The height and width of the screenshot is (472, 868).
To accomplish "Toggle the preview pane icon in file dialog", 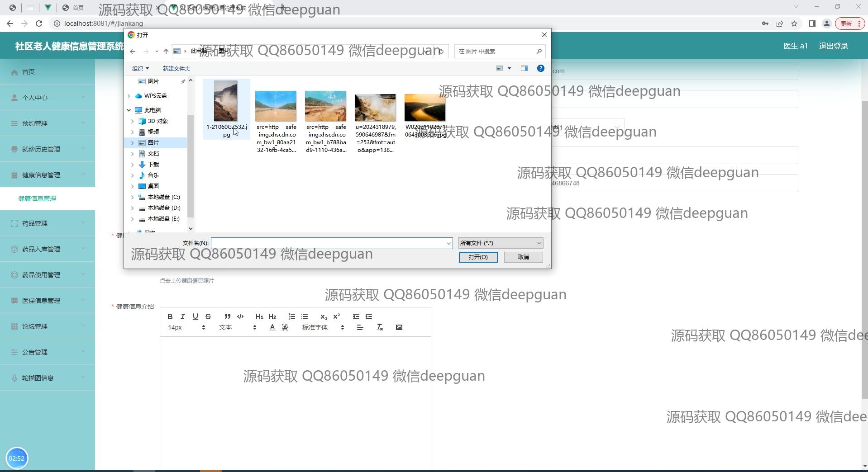I will coord(524,68).
